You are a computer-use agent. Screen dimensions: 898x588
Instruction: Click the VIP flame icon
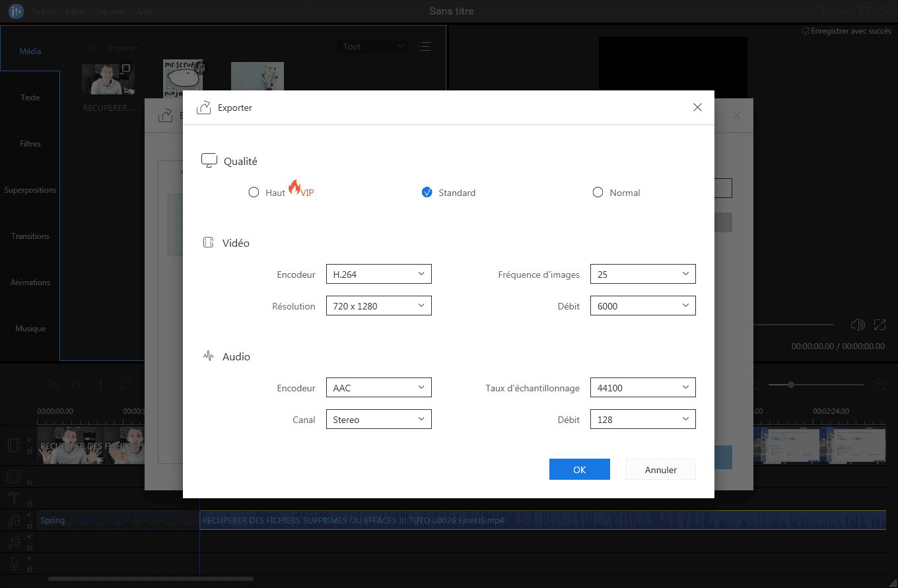pos(294,187)
